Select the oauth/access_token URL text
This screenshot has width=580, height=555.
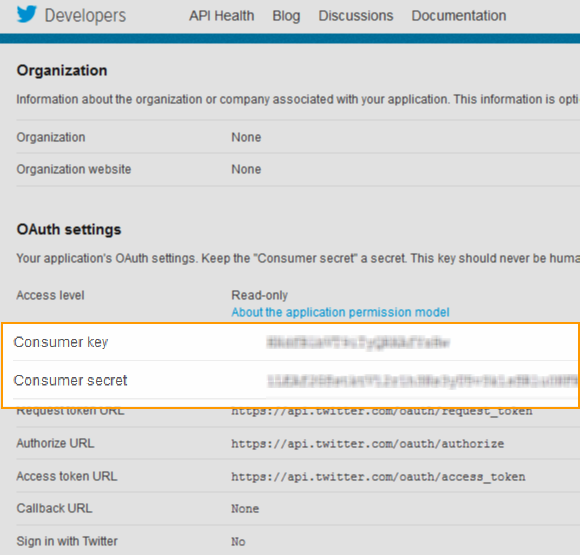tap(378, 477)
